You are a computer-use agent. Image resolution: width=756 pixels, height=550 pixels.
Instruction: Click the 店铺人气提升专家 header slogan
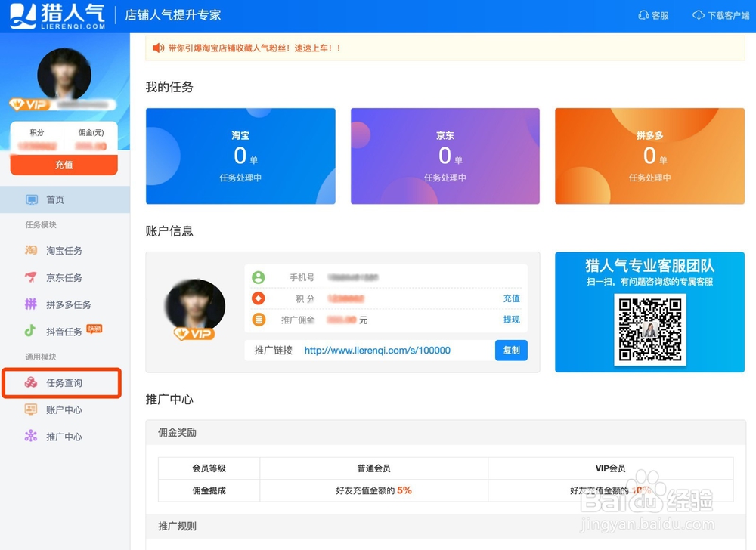pyautogui.click(x=173, y=15)
